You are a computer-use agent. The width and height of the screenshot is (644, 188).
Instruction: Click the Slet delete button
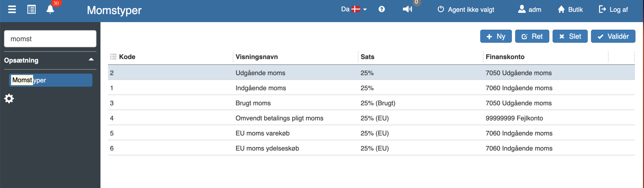tap(570, 36)
